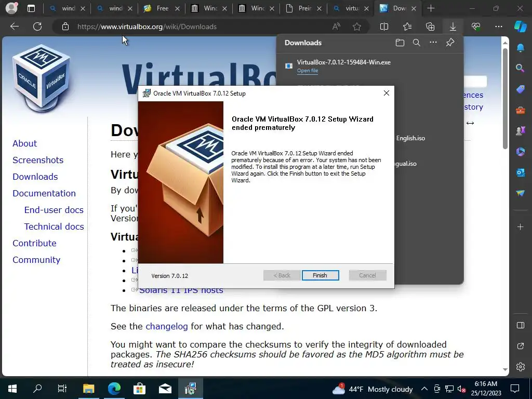The width and height of the screenshot is (532, 399).
Task: Search downloads using the magnifier icon
Action: pos(416,43)
